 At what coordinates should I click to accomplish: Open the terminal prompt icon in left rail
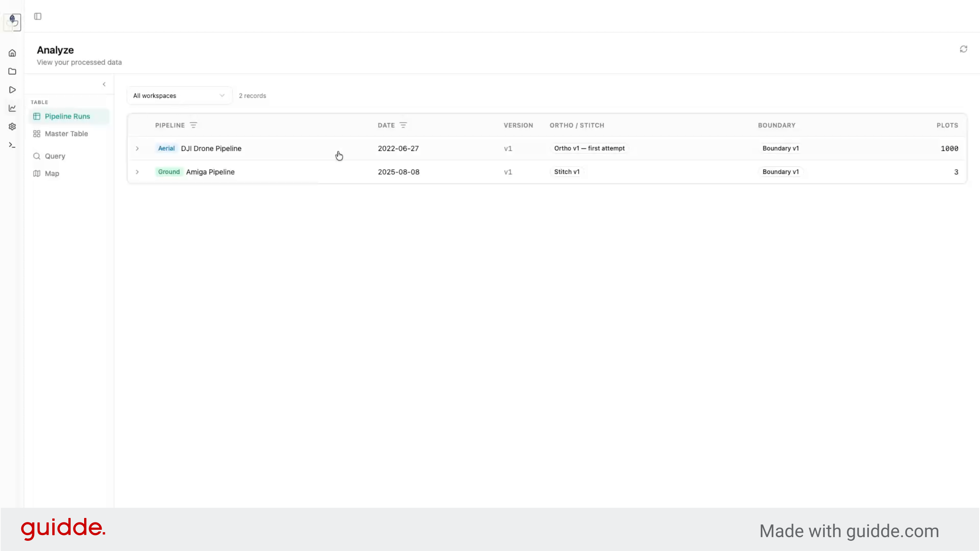[x=12, y=145]
